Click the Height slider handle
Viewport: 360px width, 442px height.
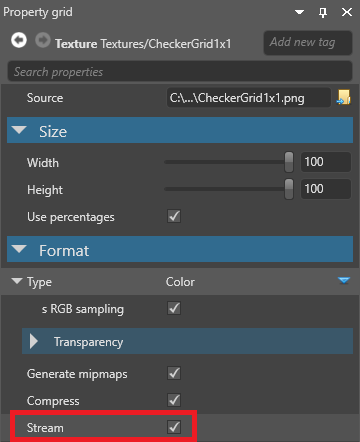[x=289, y=189]
